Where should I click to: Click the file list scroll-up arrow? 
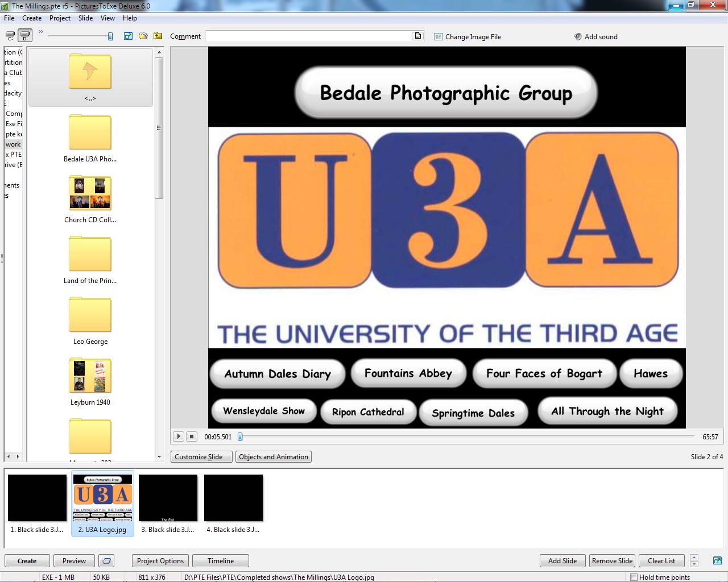159,52
